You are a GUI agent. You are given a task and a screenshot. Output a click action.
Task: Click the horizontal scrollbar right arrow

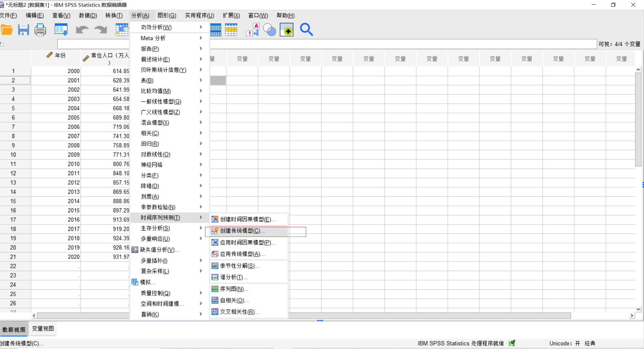[x=632, y=316]
